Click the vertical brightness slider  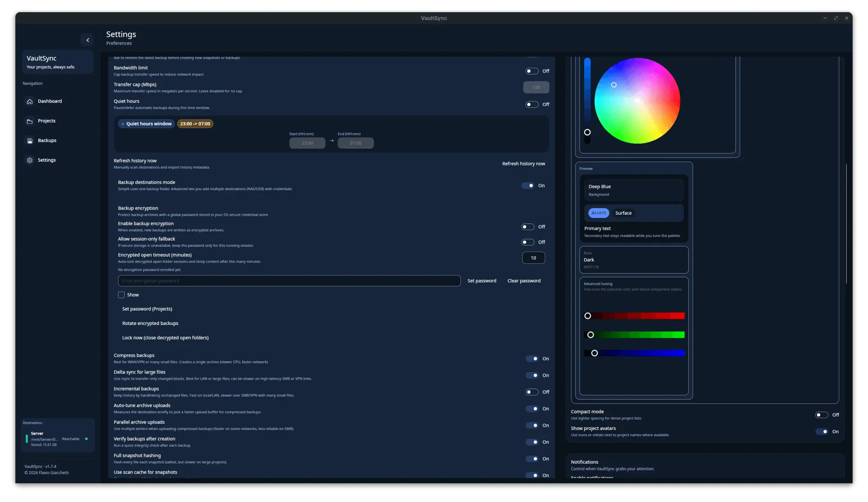[587, 101]
